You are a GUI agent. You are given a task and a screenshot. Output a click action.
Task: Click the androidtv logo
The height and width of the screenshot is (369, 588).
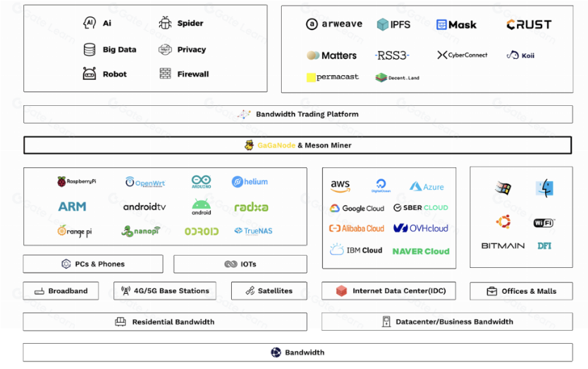click(x=144, y=207)
